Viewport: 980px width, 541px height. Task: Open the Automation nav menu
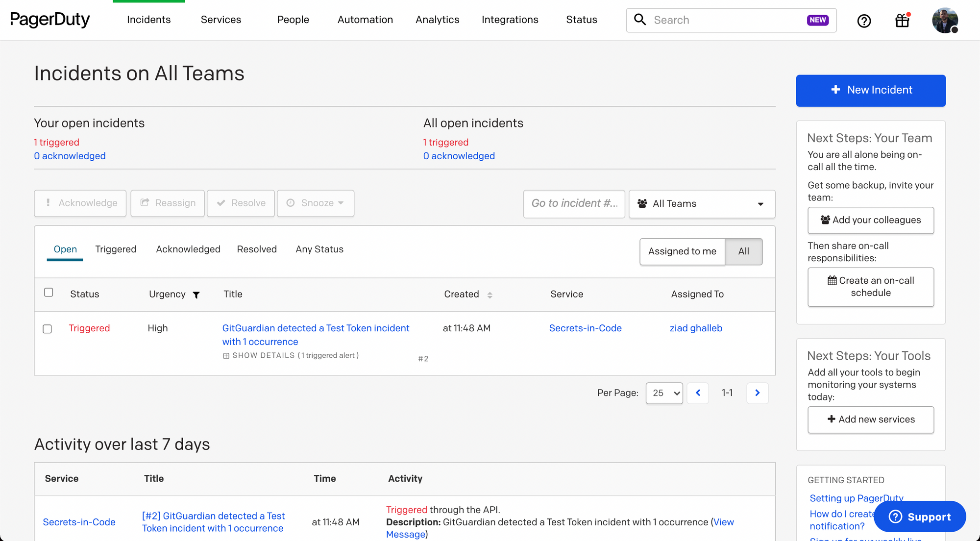(x=365, y=20)
